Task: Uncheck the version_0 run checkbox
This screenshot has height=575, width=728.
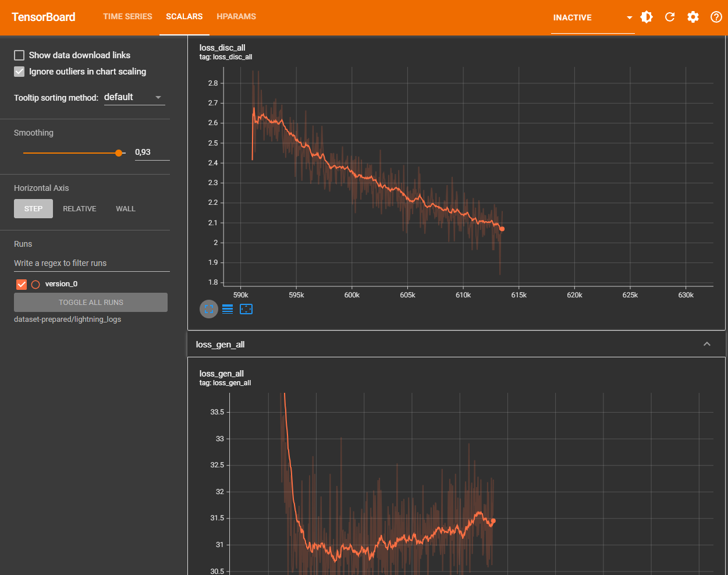Action: 22,284
